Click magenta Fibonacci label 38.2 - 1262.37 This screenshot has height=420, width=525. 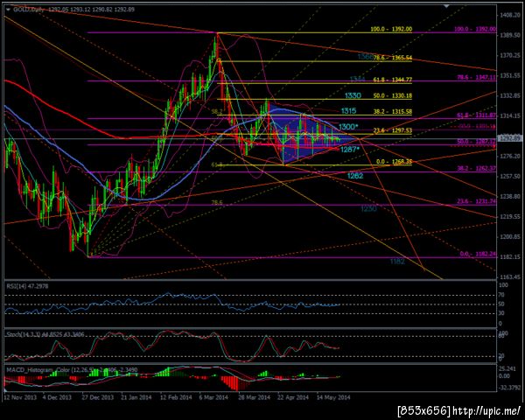point(477,169)
